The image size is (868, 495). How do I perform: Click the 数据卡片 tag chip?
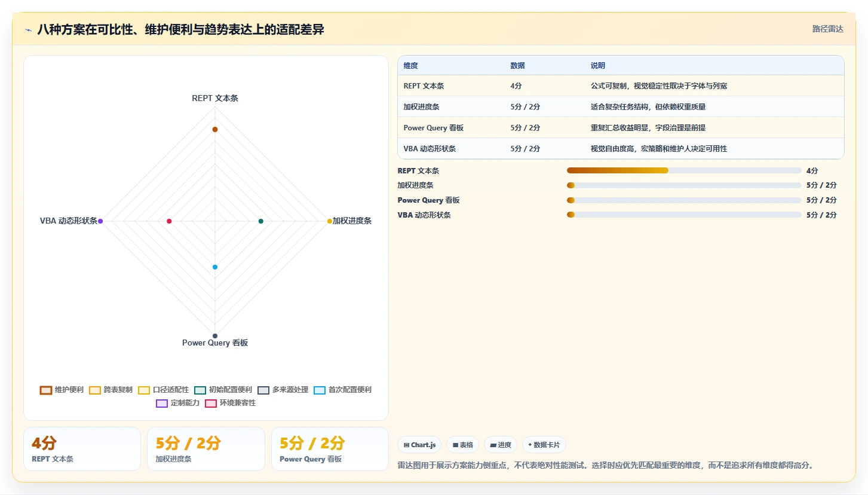[544, 445]
